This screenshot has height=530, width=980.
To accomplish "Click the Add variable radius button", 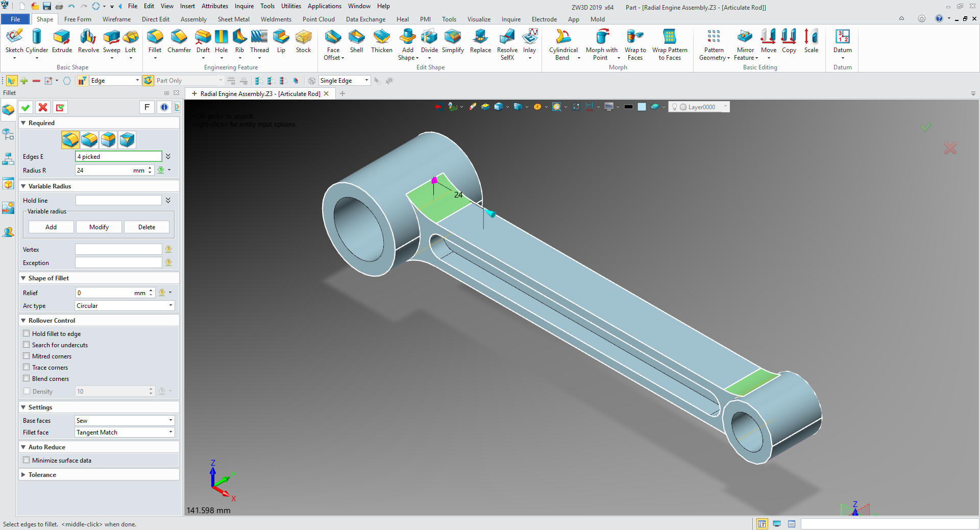I will 51,227.
